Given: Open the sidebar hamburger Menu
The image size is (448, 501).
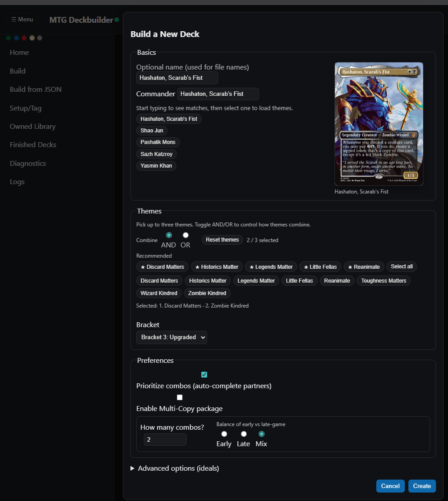Looking at the screenshot, I should (x=22, y=19).
